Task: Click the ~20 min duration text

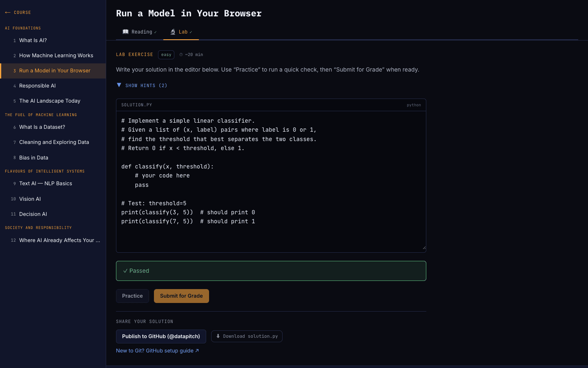Action: 194,54
